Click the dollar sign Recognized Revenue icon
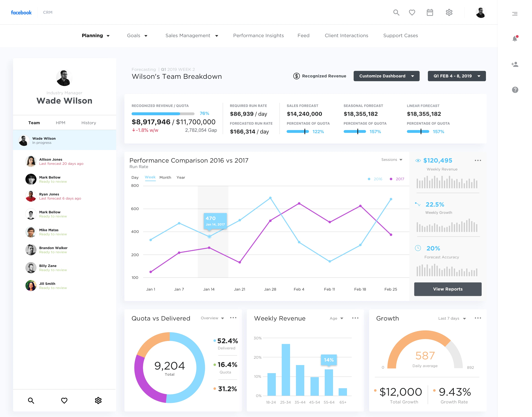Viewport: 532px width, 417px height. coord(296,76)
